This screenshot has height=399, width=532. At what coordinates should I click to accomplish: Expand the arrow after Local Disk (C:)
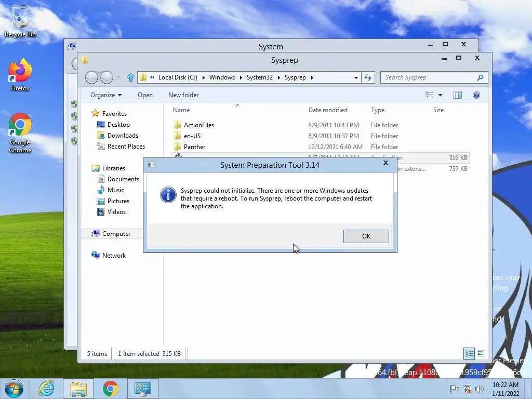203,78
